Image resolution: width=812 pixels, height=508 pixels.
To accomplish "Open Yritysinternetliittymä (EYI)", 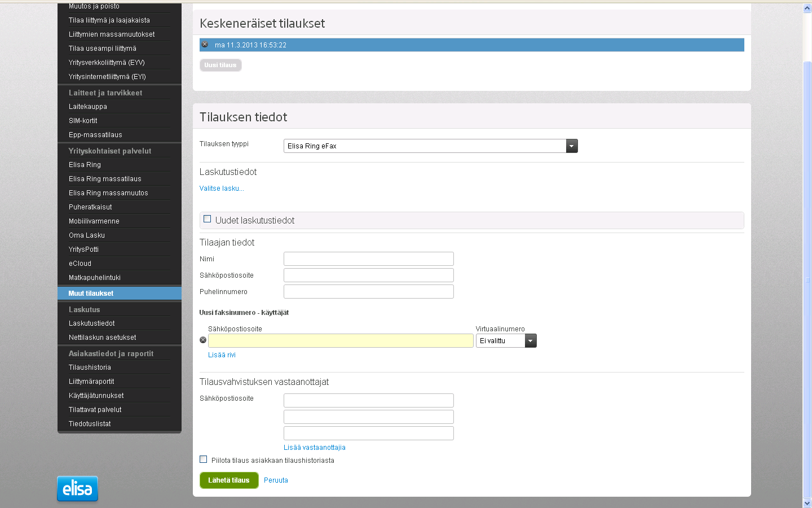I will pyautogui.click(x=107, y=77).
